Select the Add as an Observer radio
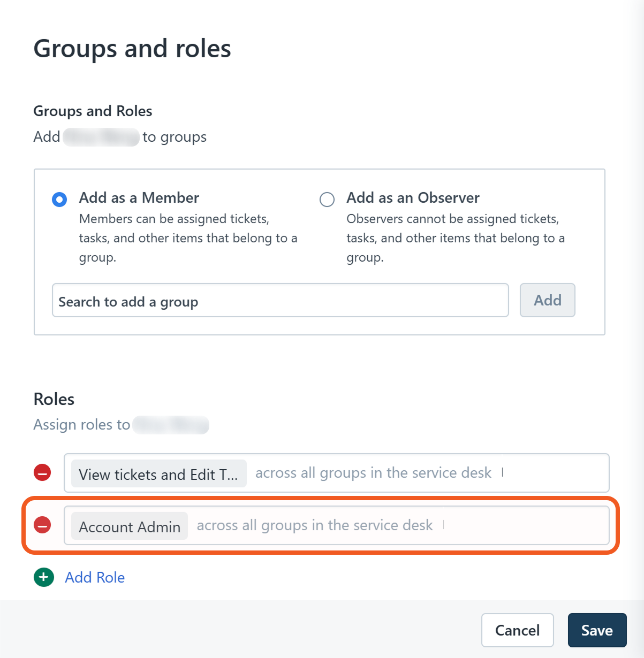 point(327,200)
